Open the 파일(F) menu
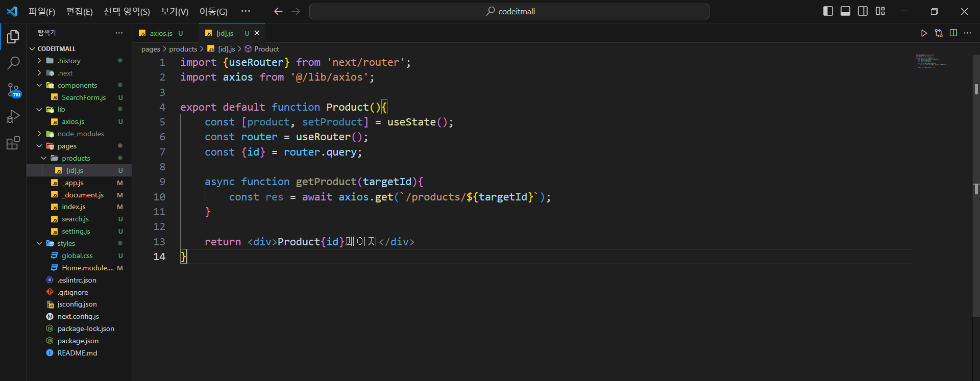 (42, 11)
